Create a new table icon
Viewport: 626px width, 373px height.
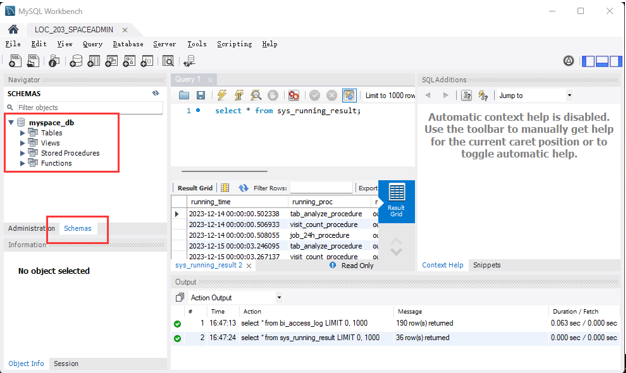coord(93,61)
